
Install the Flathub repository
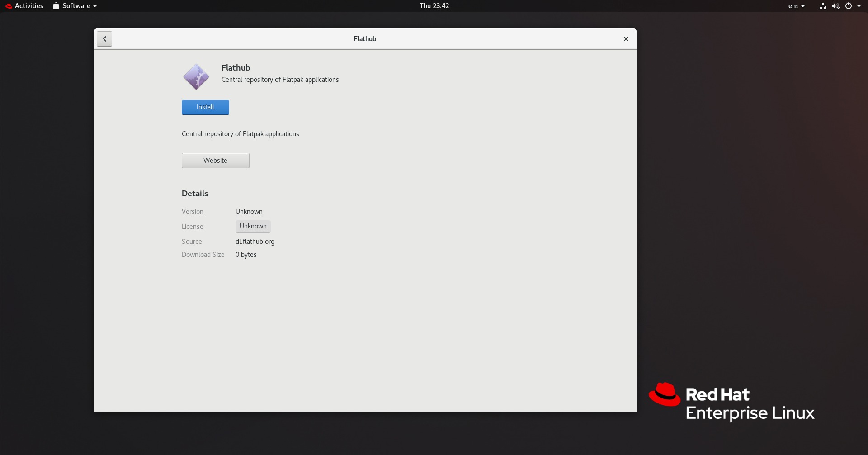[205, 107]
